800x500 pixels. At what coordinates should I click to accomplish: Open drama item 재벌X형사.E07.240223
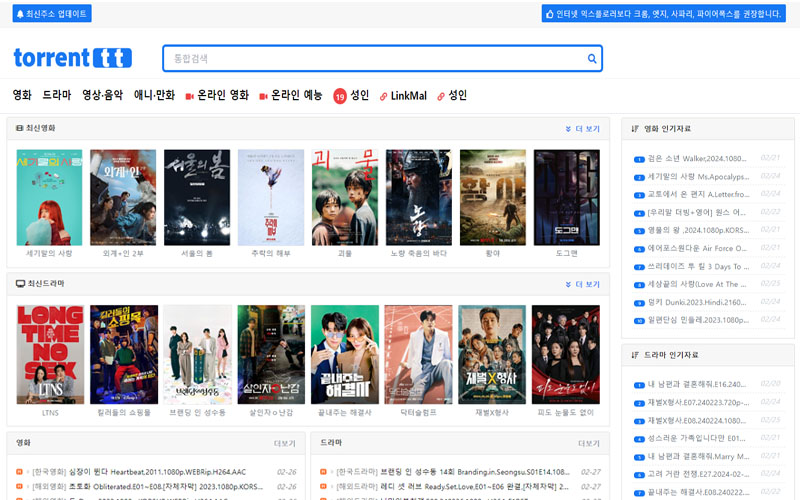coord(699,403)
